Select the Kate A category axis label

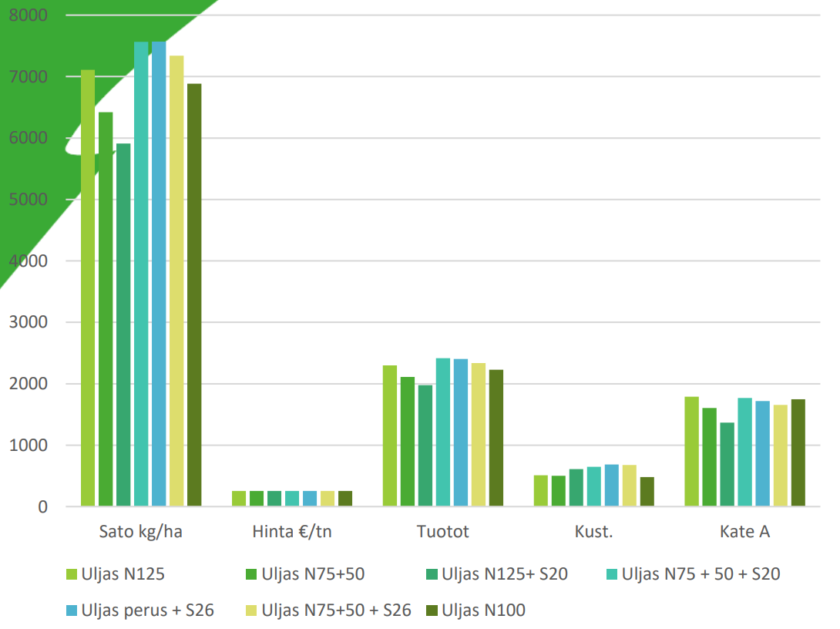pos(744,532)
